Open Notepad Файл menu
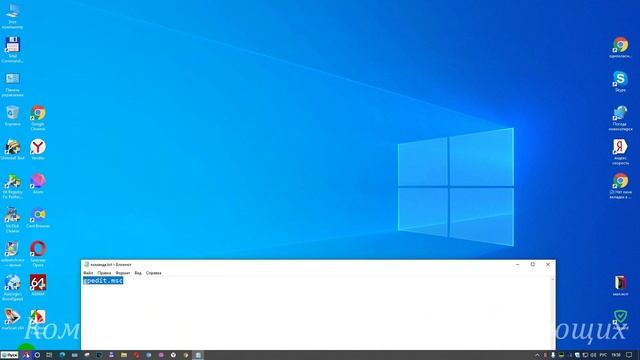Image resolution: width=640 pixels, height=360 pixels. 88,273
